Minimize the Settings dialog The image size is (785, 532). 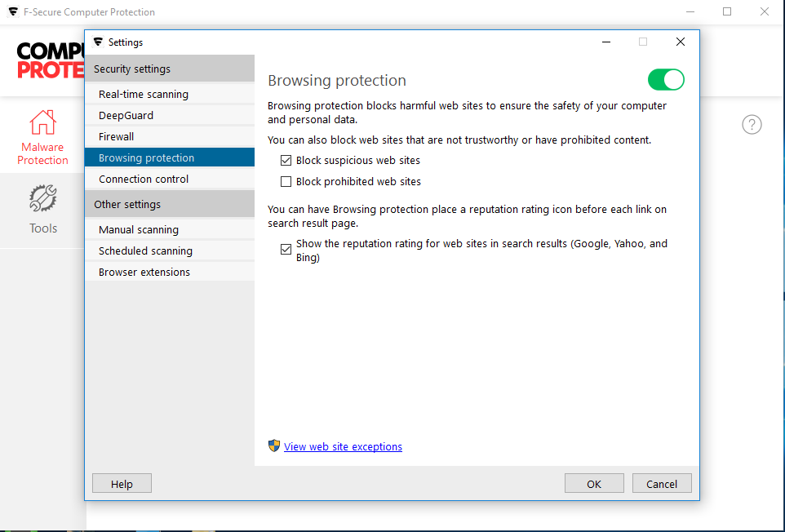coord(606,42)
